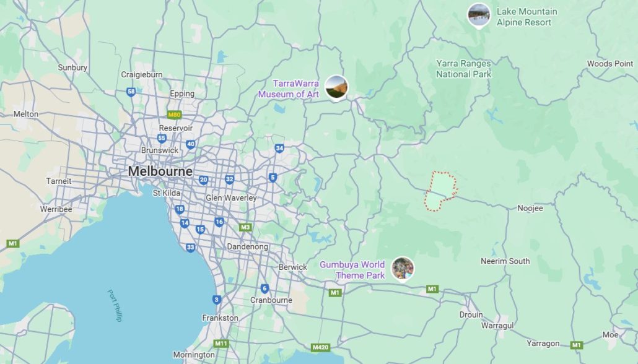Screen dimensions: 638x364
Task: Click the M3 motorway shield
Action: pyautogui.click(x=245, y=227)
